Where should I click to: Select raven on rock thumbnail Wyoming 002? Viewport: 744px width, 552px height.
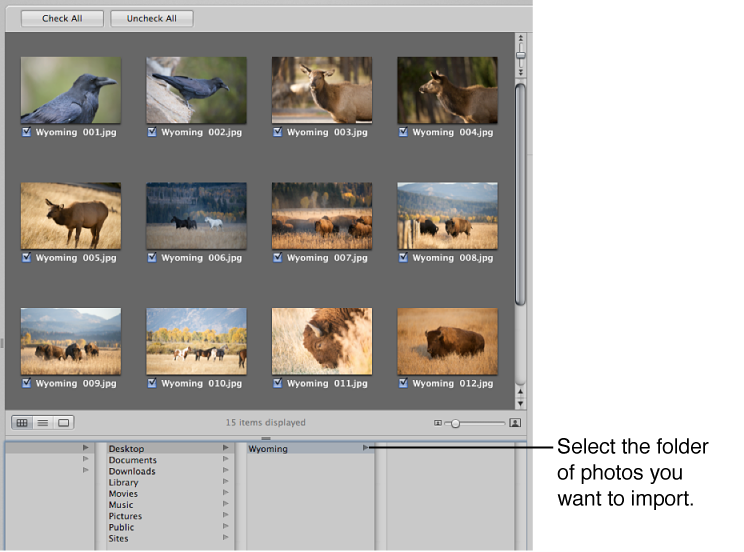196,90
